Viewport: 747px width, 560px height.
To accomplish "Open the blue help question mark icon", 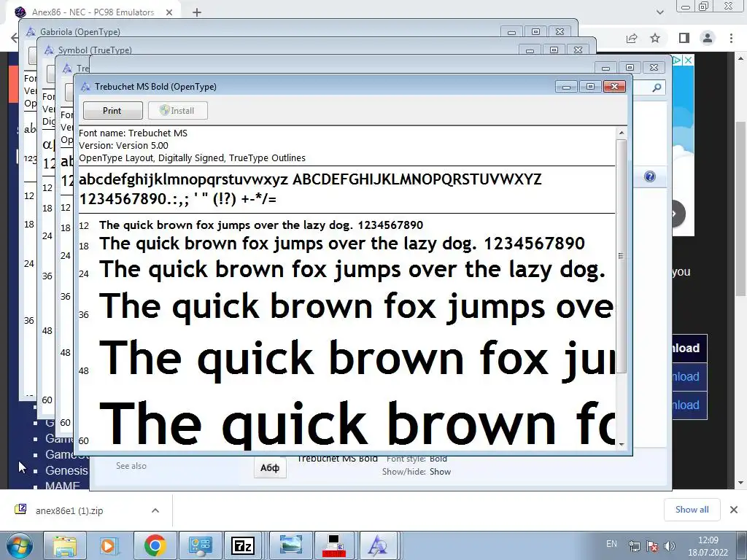I will click(x=650, y=176).
